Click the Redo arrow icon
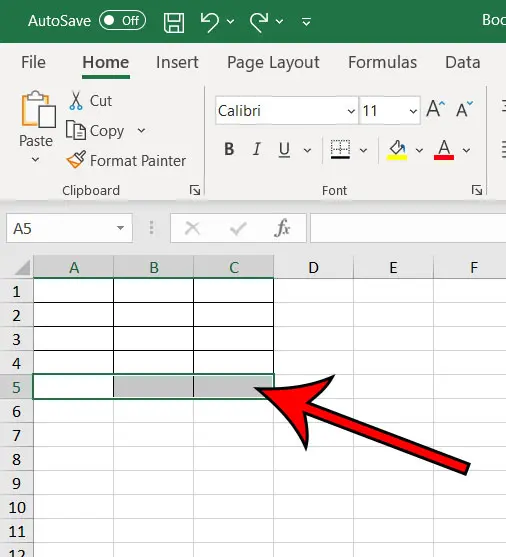The height and width of the screenshot is (557, 506). pyautogui.click(x=259, y=22)
